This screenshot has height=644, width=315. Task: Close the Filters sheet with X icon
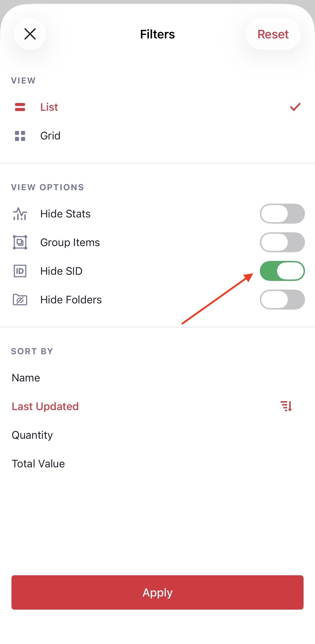click(x=30, y=34)
